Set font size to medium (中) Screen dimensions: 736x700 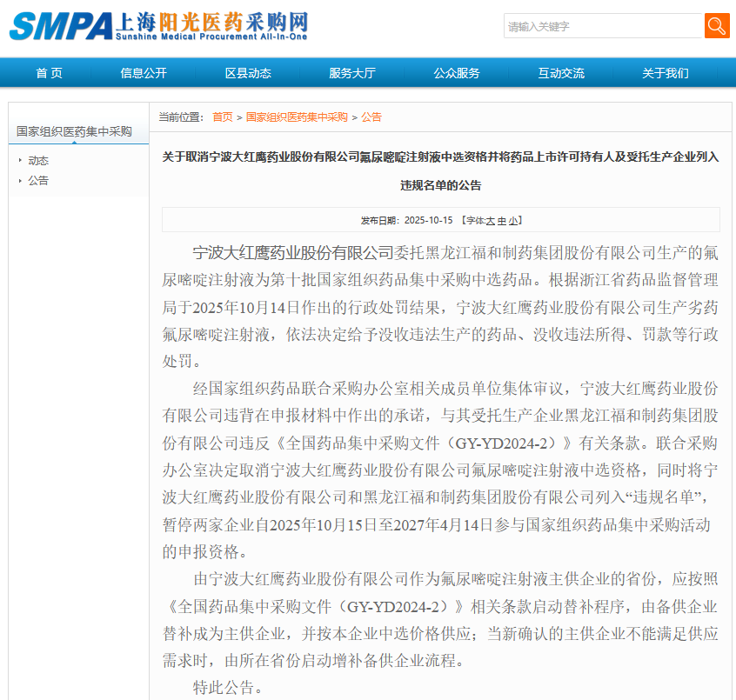[502, 221]
